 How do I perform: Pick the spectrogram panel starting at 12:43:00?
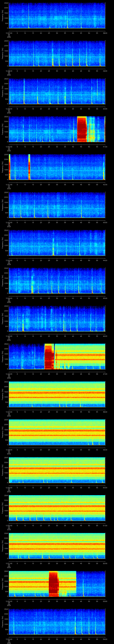coord(57,243)
